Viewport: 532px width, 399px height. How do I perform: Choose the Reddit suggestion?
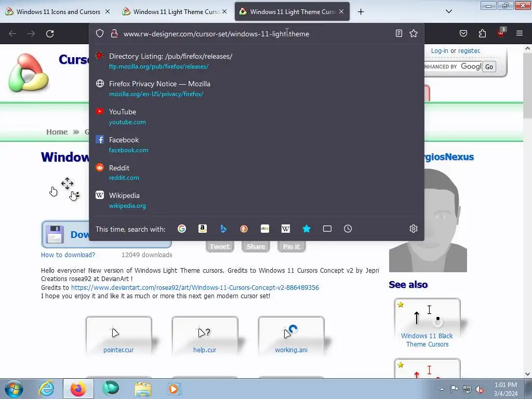pos(256,172)
